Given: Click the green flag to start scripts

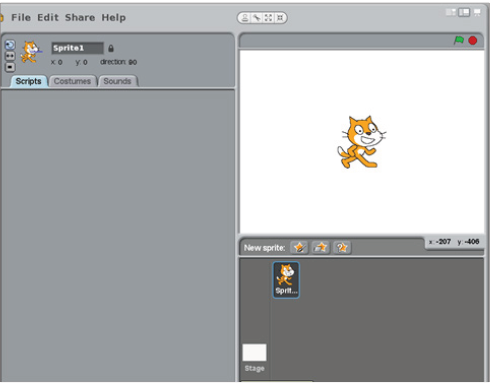Looking at the screenshot, I should pos(459,40).
